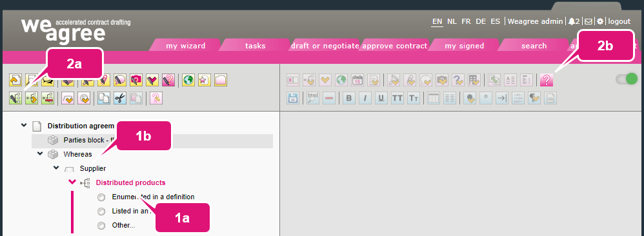The image size is (644, 236).
Task: Click the pencil with speech bubble icon
Action: 120,80
